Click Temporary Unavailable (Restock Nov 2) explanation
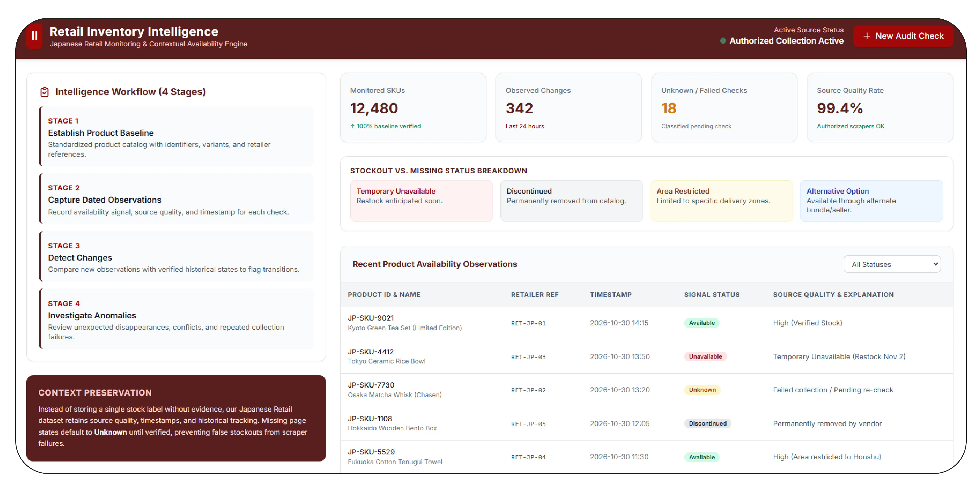The image size is (980, 486). (x=839, y=356)
